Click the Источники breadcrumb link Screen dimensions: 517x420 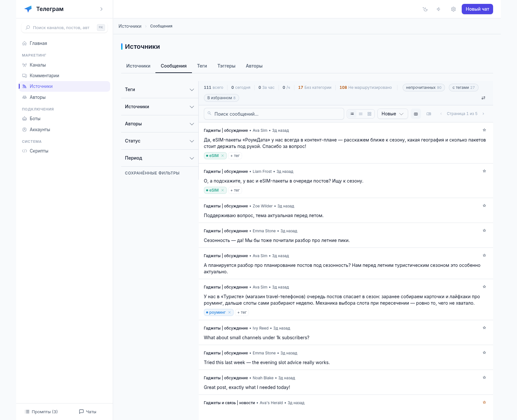(x=130, y=26)
